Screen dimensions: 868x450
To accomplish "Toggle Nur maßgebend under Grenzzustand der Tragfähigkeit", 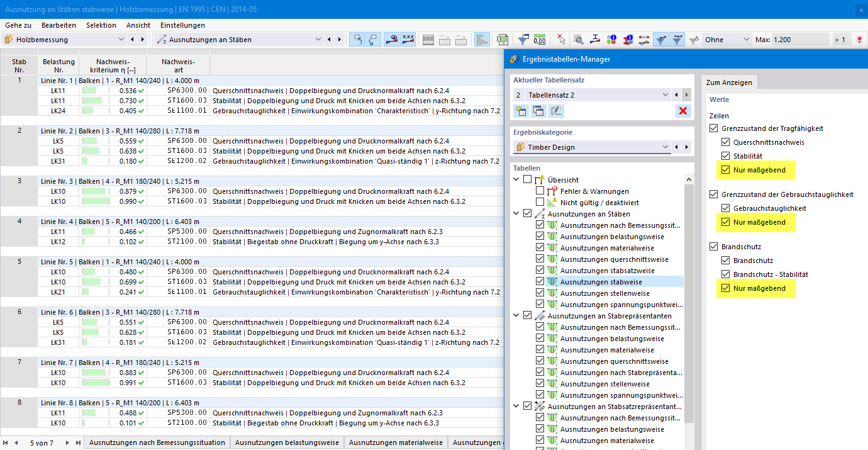I will coord(725,170).
